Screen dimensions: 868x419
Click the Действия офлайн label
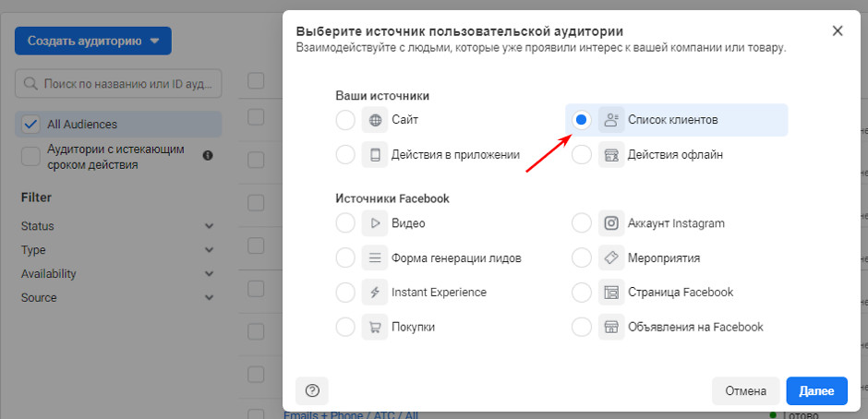pos(675,155)
